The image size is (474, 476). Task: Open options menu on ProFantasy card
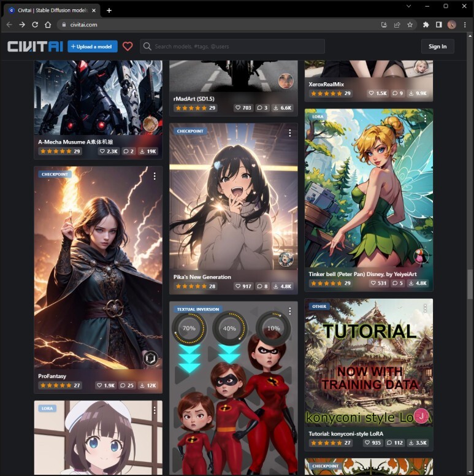155,176
